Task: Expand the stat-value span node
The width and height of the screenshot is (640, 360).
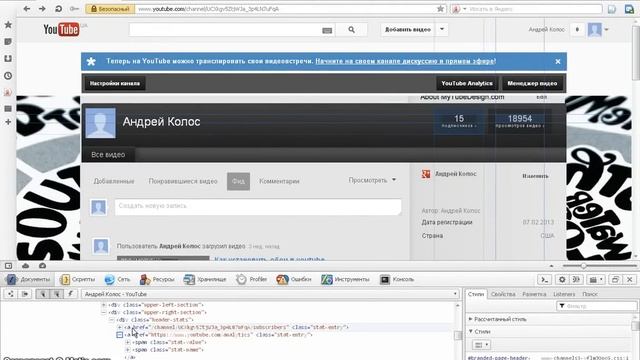Action: click(x=127, y=342)
